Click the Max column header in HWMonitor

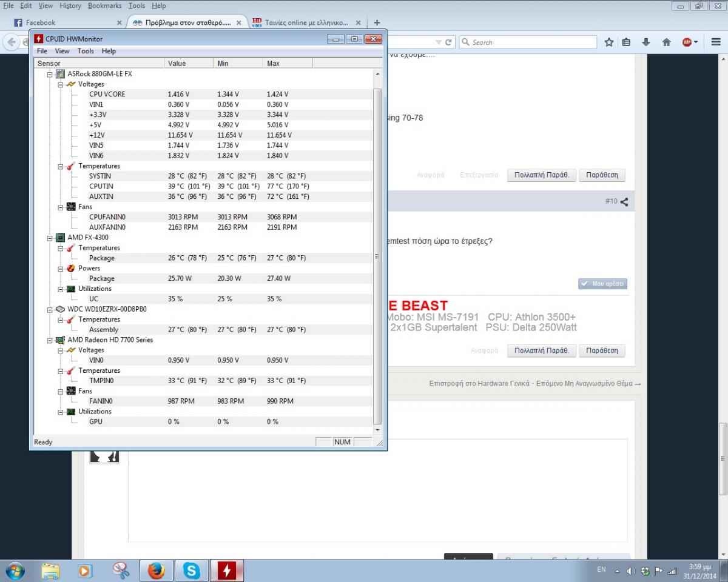288,63
